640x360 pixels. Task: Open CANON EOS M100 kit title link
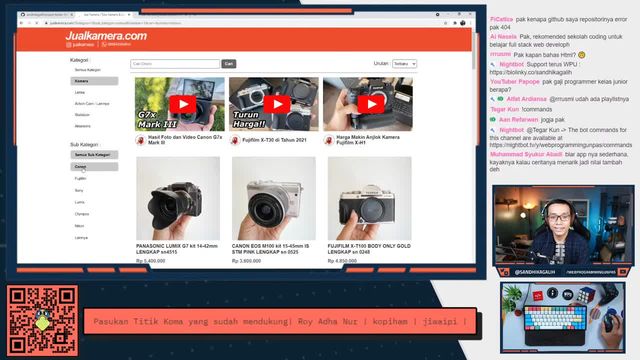pos(271,249)
